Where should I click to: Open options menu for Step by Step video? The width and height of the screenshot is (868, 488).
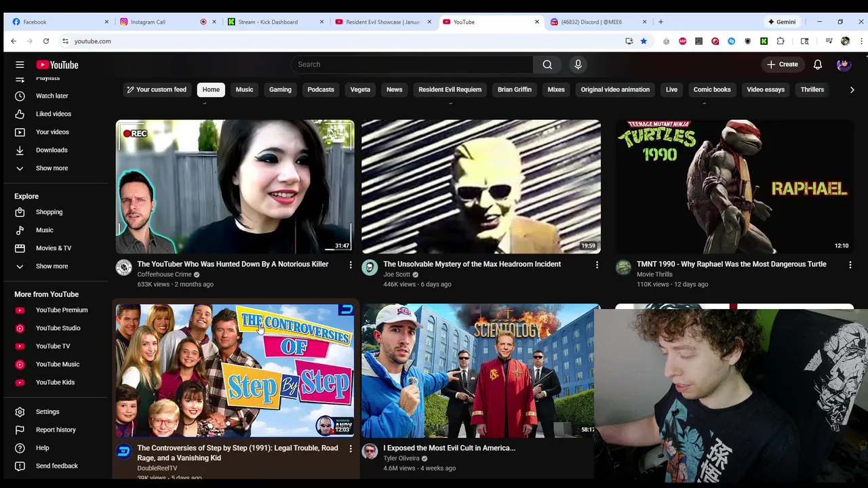pyautogui.click(x=351, y=449)
